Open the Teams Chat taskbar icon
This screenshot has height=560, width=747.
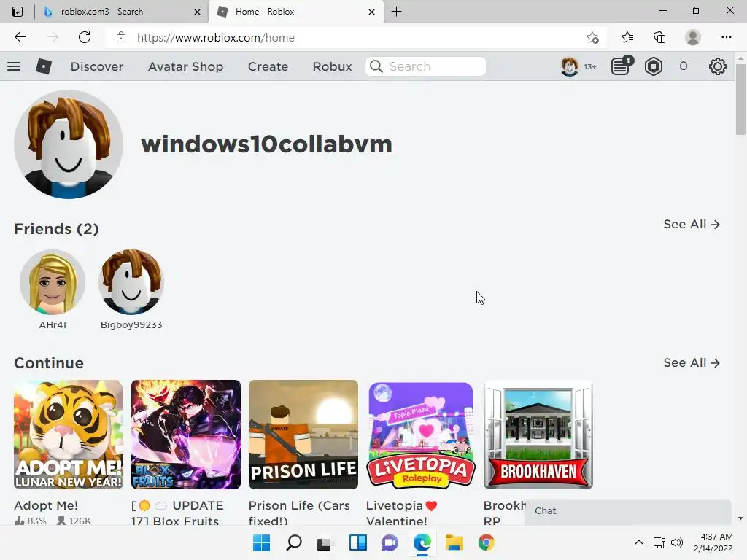coord(390,542)
